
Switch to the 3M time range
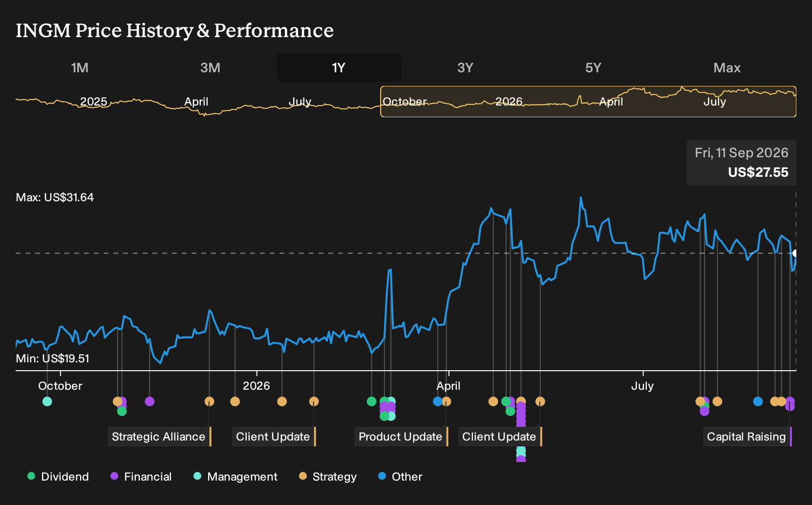point(211,68)
